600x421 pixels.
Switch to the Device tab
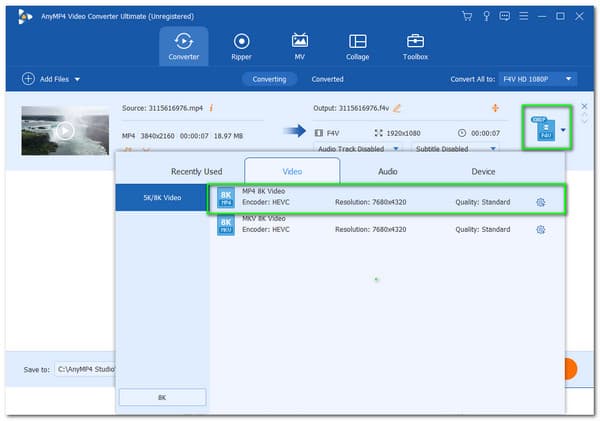[484, 171]
